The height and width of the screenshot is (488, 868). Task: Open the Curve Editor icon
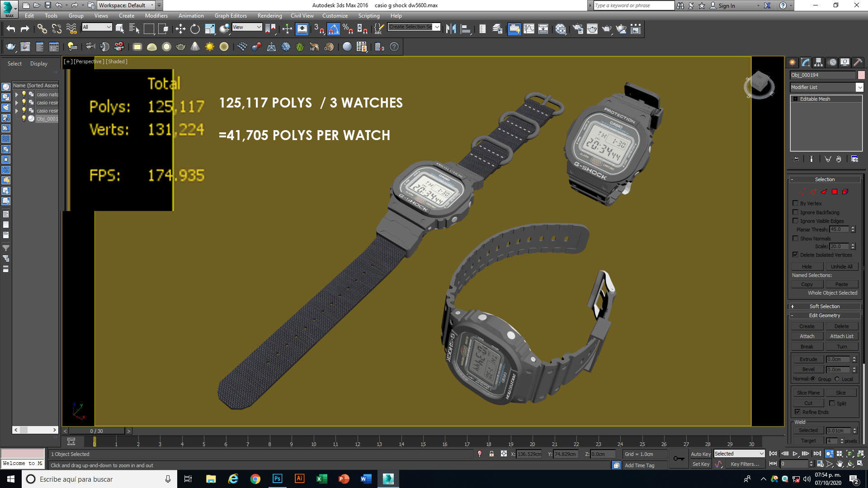528,29
